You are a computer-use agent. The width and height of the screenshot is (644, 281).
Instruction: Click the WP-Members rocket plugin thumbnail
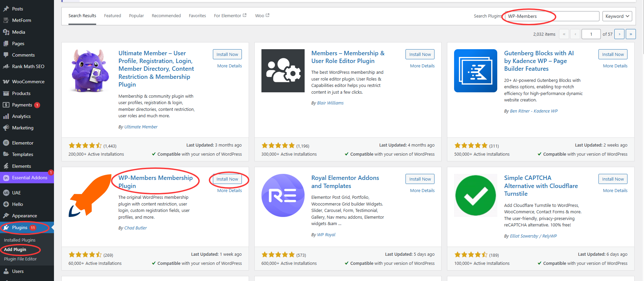tap(90, 195)
